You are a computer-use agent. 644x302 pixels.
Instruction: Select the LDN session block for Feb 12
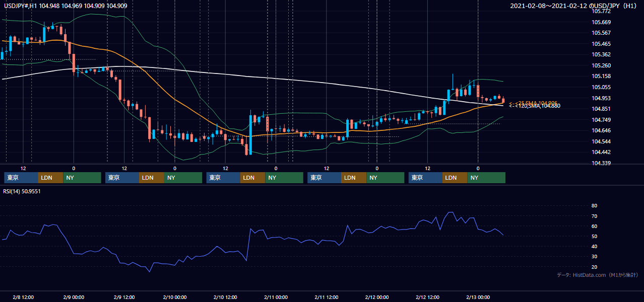455,178
